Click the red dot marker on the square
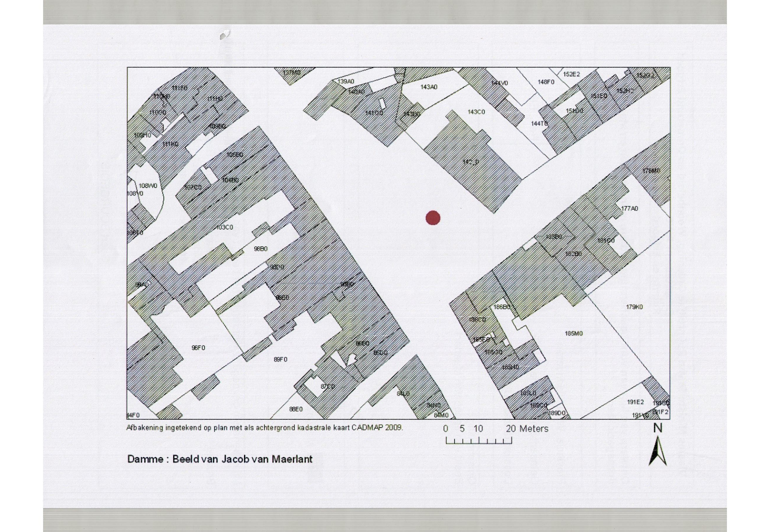This screenshot has width=758, height=532. (x=433, y=218)
